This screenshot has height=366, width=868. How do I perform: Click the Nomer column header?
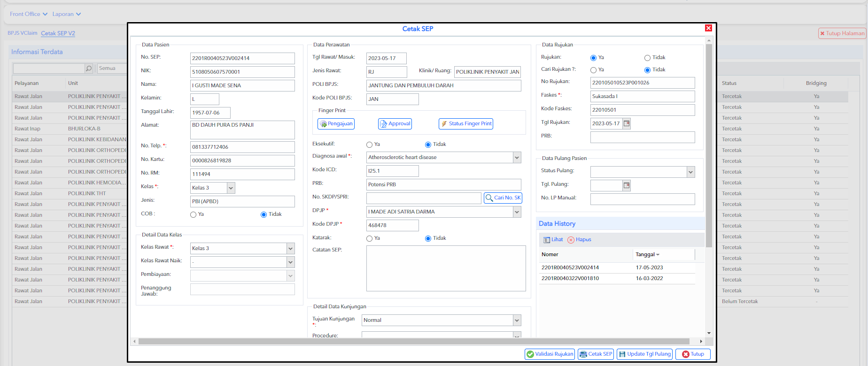(x=550, y=255)
